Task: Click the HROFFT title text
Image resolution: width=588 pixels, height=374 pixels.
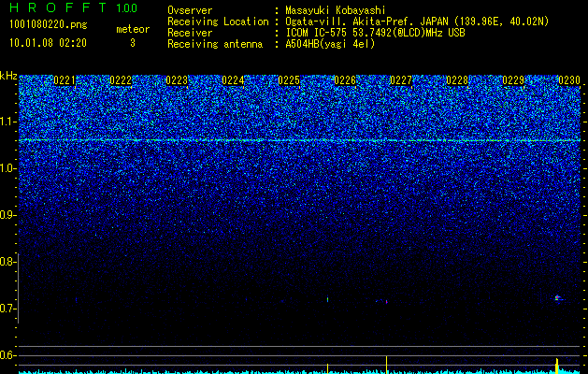Action: coord(58,7)
